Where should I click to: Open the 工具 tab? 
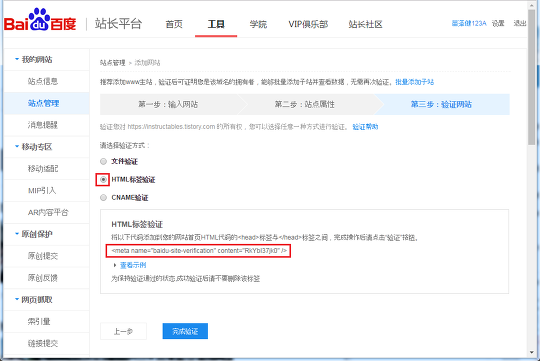click(216, 24)
